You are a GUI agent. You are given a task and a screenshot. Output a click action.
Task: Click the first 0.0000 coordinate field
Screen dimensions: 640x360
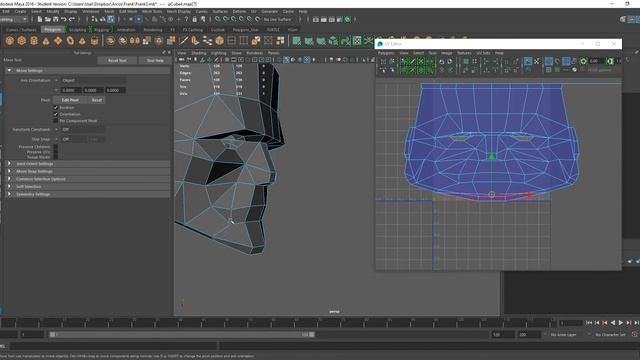coord(71,90)
